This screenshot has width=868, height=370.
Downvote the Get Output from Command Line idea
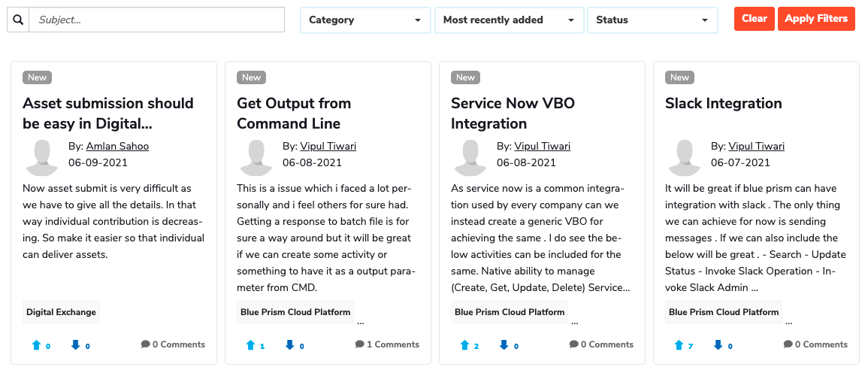click(289, 345)
